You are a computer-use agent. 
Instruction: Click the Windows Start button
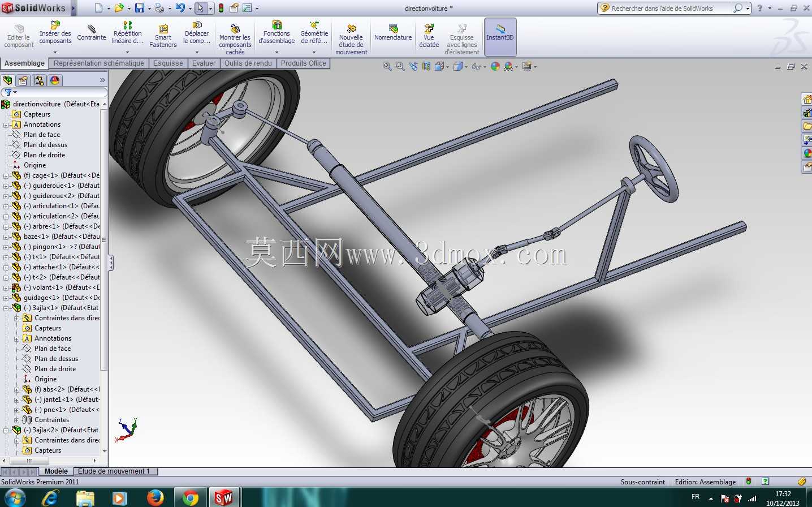click(14, 498)
